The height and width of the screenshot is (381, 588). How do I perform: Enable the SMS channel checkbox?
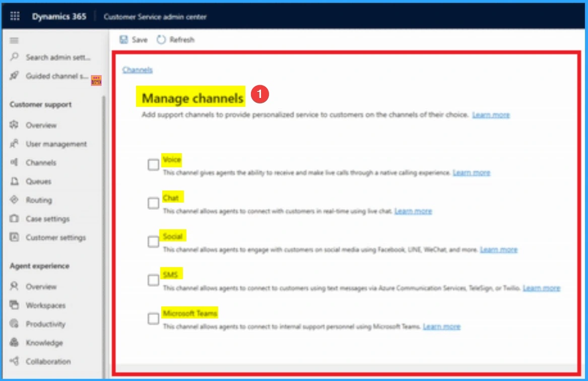click(x=153, y=280)
